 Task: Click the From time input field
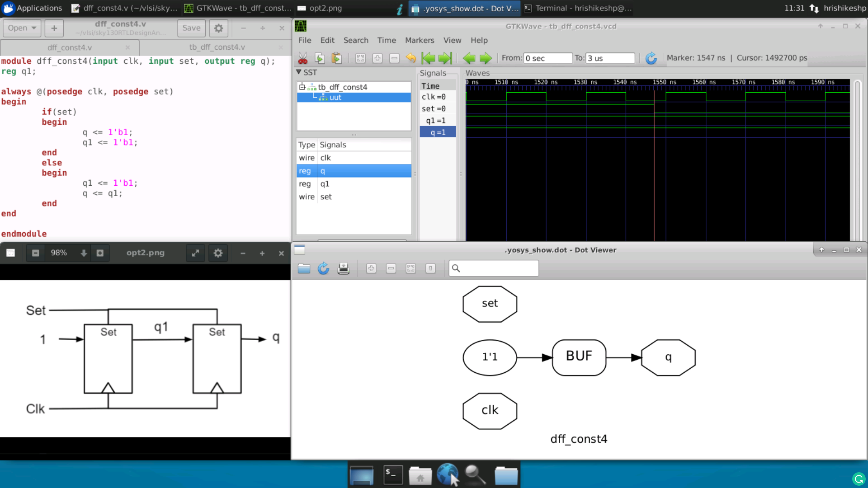point(548,58)
